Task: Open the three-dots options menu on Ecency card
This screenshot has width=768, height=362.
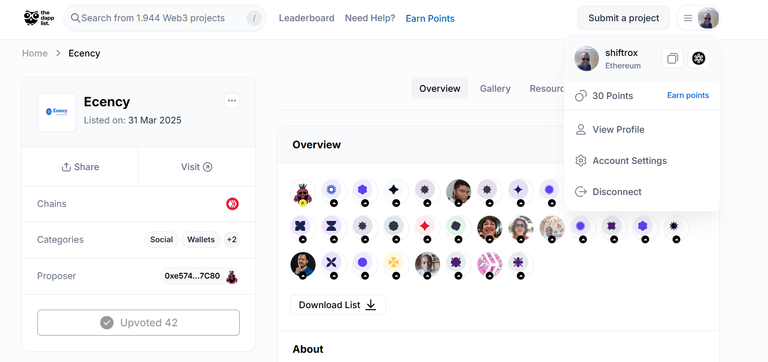Action: pyautogui.click(x=232, y=101)
